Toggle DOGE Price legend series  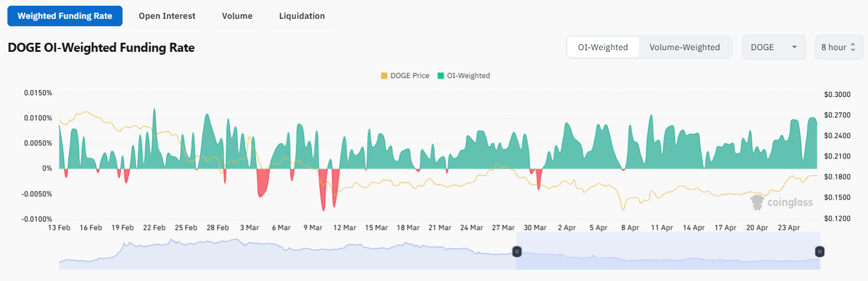[x=405, y=75]
